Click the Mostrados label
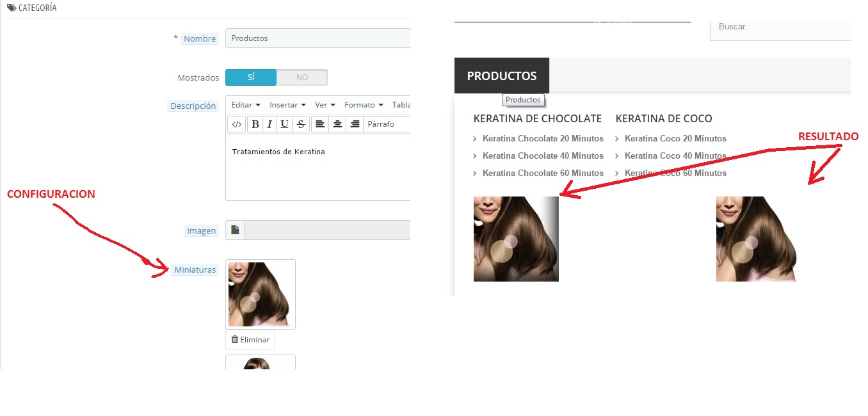The height and width of the screenshot is (416, 868). [198, 77]
